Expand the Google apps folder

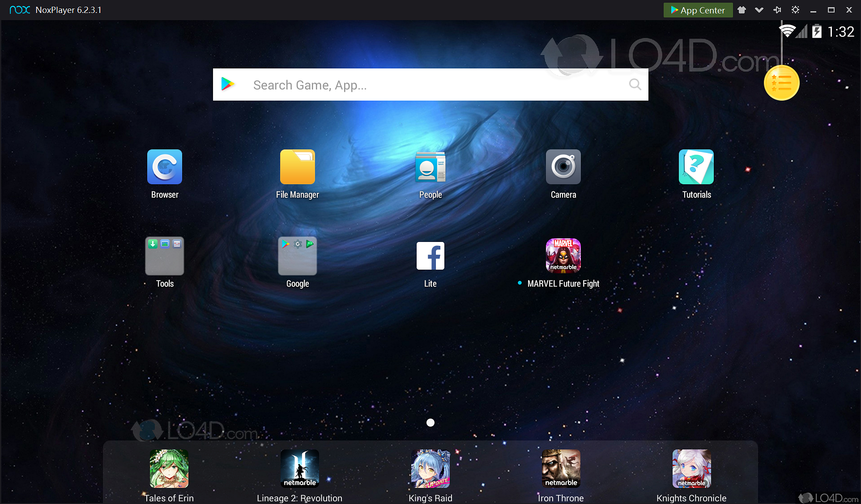(x=297, y=256)
